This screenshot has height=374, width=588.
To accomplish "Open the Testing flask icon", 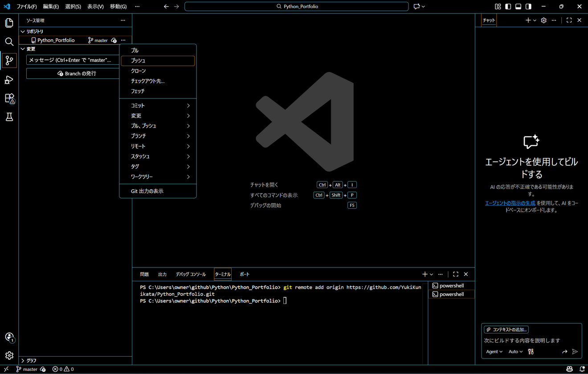I will 9,117.
